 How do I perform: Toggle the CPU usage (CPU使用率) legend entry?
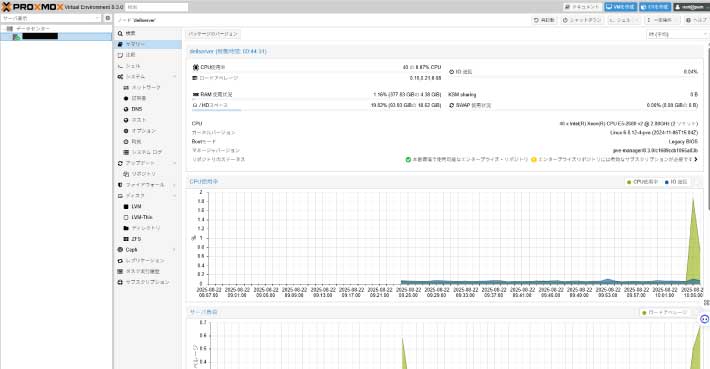coord(642,182)
